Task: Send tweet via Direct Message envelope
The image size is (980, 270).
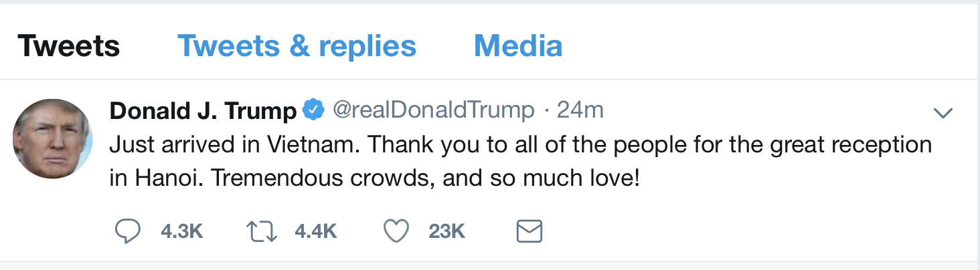Action: coord(529,232)
